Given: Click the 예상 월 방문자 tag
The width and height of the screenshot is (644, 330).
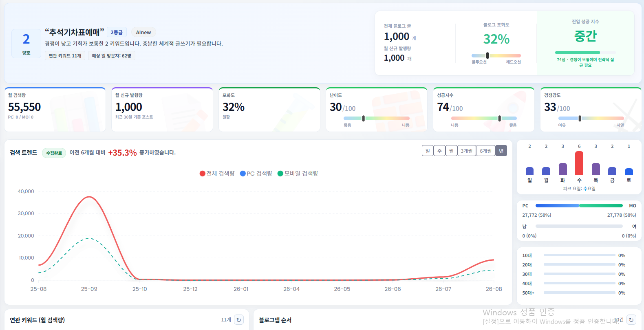Looking at the screenshot, I should coord(112,56).
